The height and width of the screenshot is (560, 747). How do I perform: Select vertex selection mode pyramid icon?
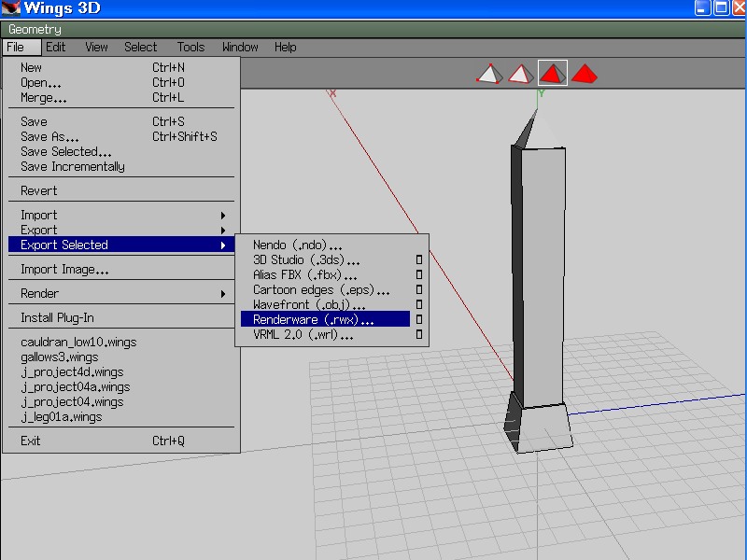point(489,74)
